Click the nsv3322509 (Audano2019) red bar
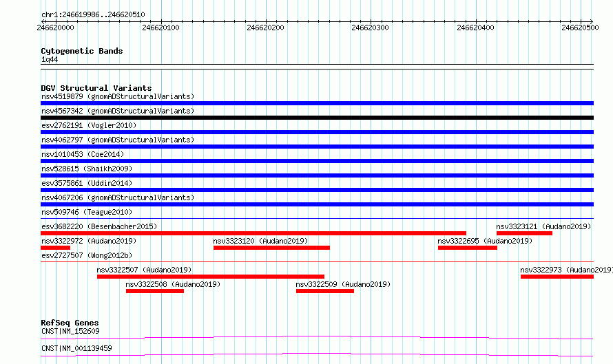 pos(325,291)
